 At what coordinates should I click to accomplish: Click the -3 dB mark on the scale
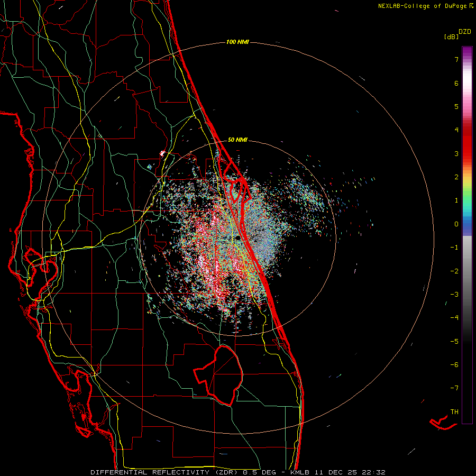click(454, 295)
